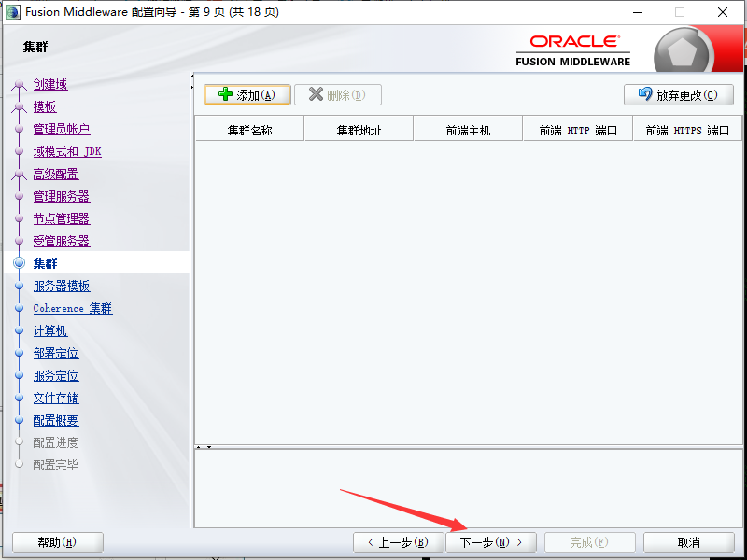This screenshot has height=560, width=747.
Task: Cancel the wizard with 取消 button
Action: click(x=689, y=542)
